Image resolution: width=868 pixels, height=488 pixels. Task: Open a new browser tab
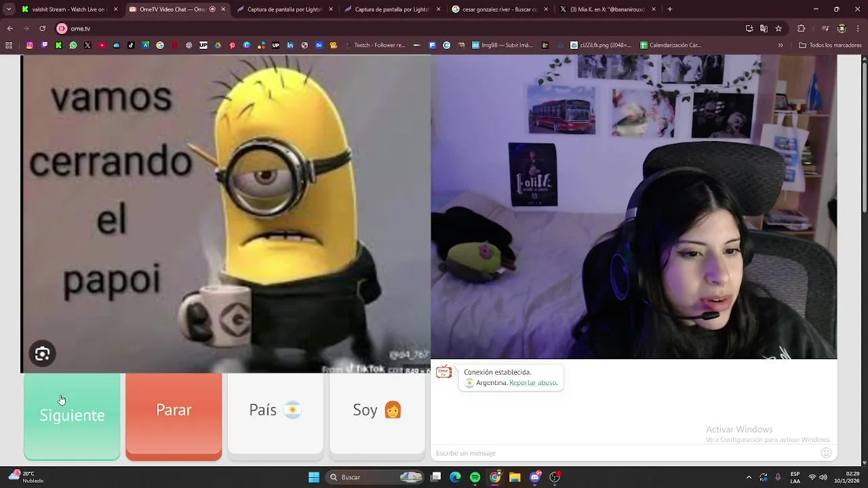670,9
